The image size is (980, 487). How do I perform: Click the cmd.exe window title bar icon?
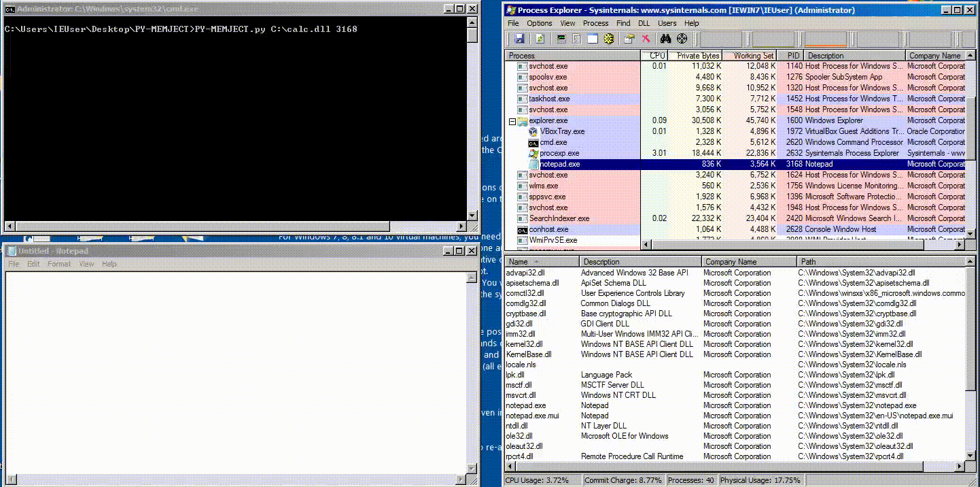tap(10, 10)
